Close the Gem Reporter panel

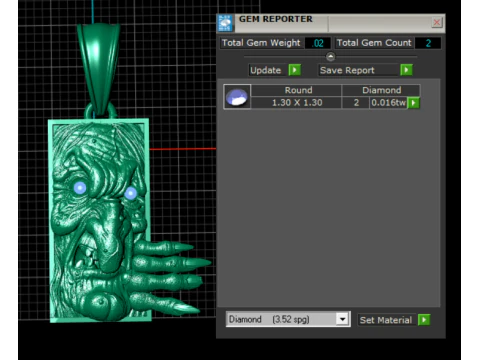coord(437,22)
